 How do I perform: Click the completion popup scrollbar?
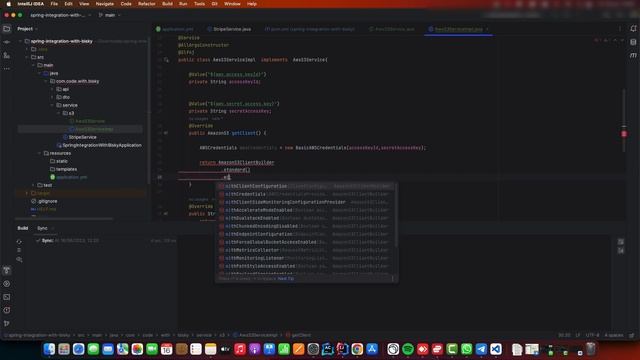click(x=395, y=216)
